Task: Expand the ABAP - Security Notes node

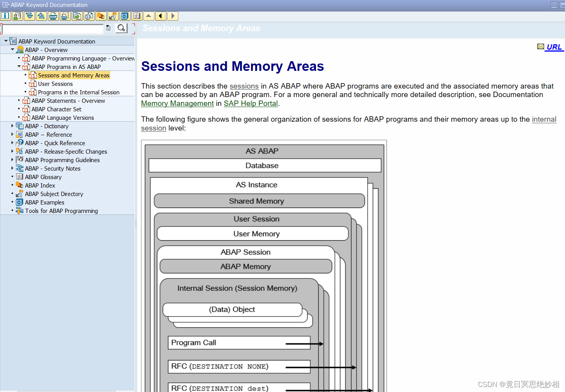Action: point(12,168)
